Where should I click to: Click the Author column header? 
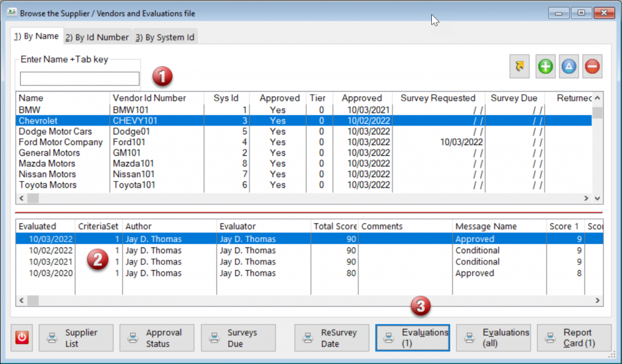169,226
